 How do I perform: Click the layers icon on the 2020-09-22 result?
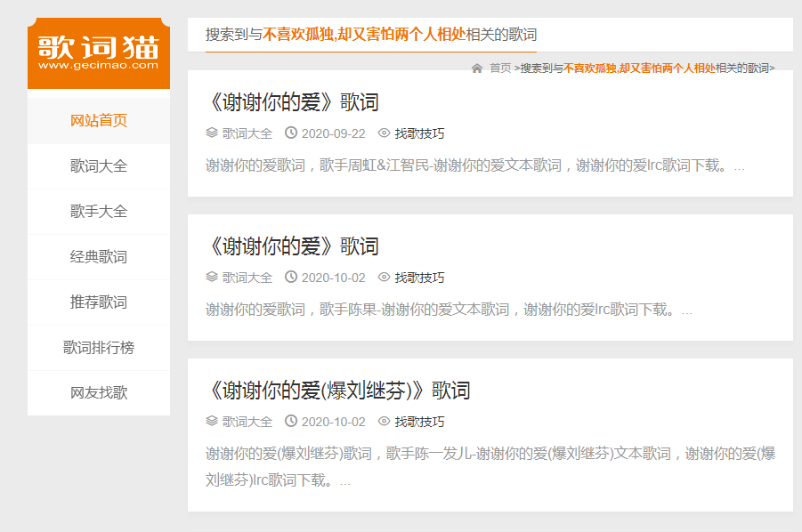[212, 133]
